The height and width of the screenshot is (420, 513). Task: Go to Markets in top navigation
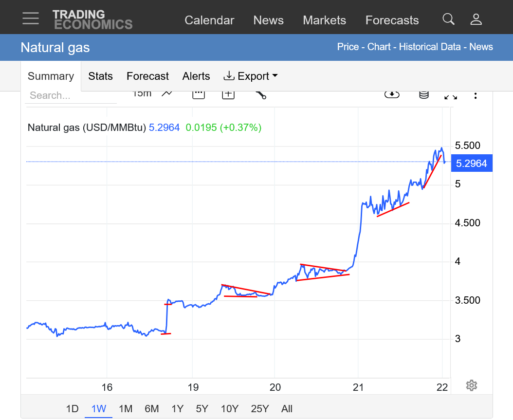324,20
